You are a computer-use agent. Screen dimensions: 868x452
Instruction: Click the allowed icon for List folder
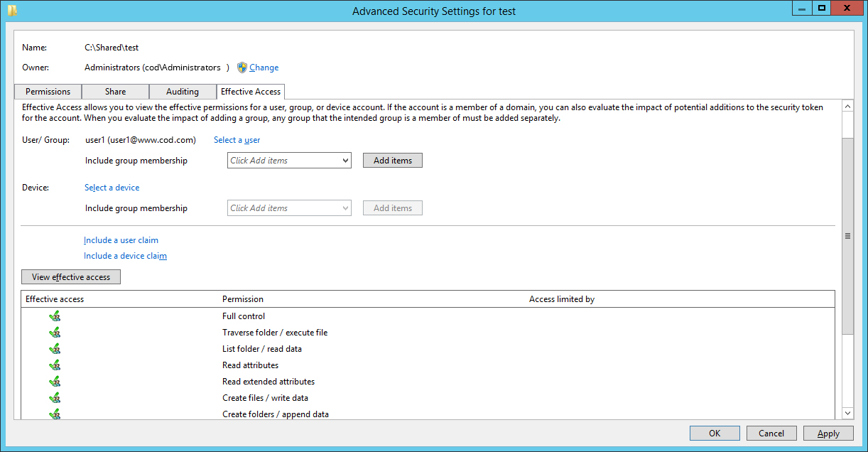tap(55, 349)
